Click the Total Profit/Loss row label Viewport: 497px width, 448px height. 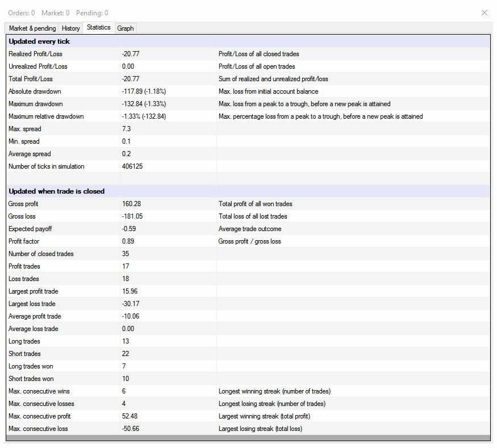pos(31,79)
